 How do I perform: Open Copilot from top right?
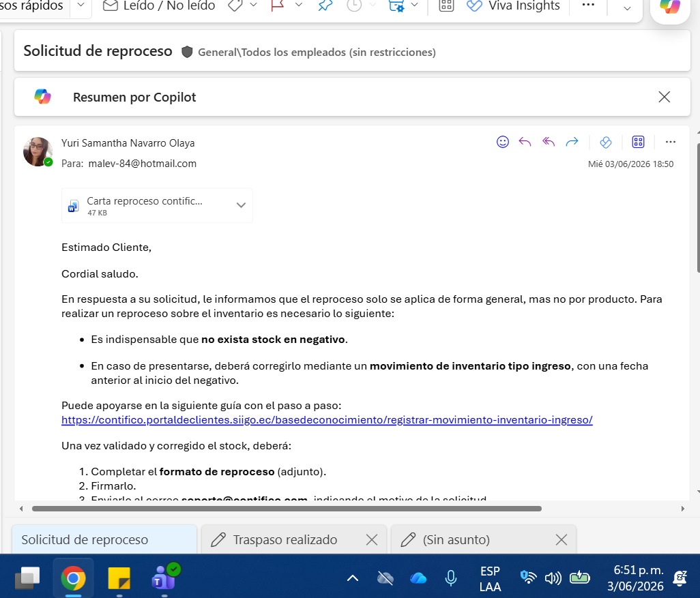point(670,6)
